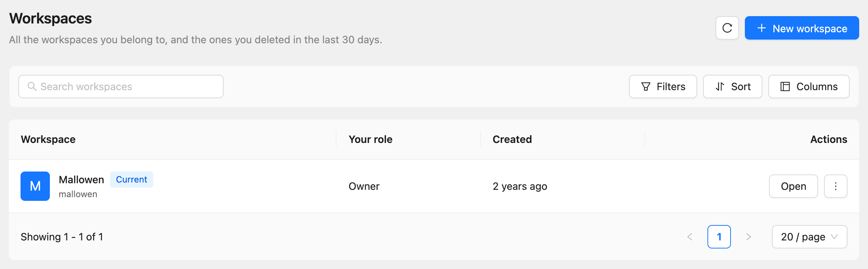Open the Sort options
868x269 pixels.
click(733, 86)
